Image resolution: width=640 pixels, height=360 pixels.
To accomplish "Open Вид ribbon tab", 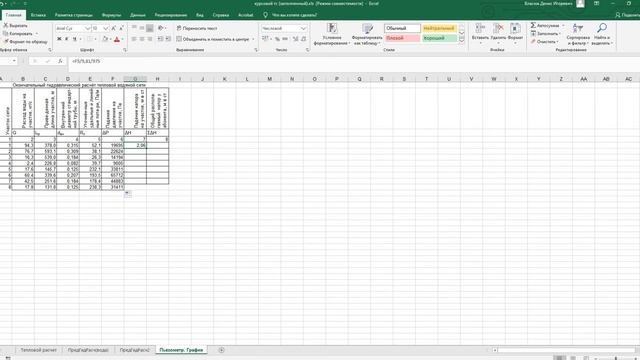I will point(200,15).
